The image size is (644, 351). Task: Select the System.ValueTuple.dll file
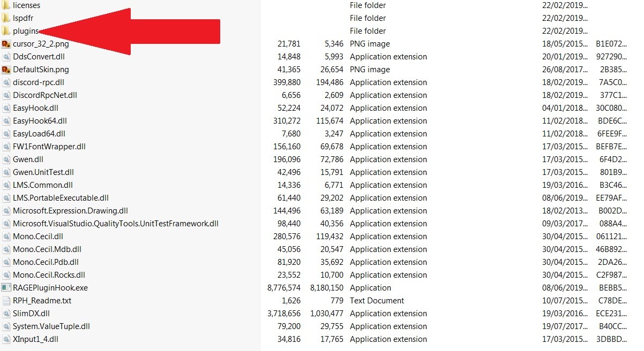[x=51, y=326]
